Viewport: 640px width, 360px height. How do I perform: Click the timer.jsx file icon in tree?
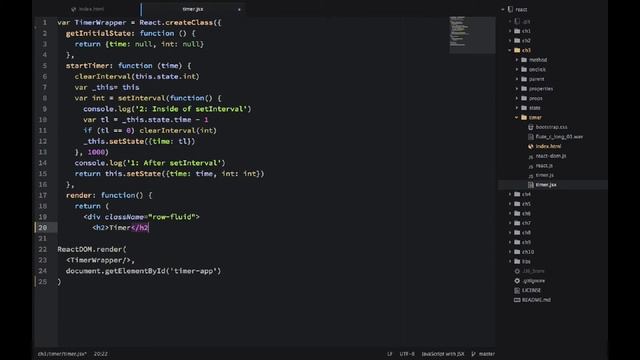point(531,185)
